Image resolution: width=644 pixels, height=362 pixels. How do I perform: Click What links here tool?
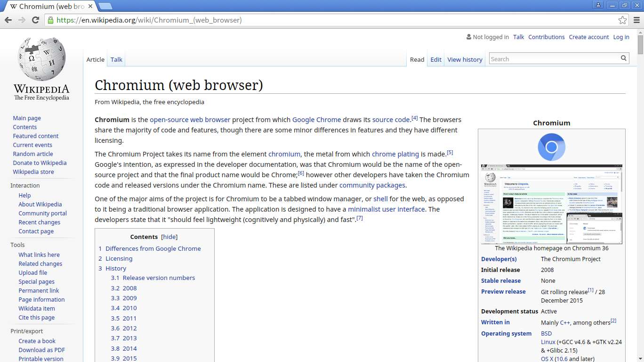[39, 255]
